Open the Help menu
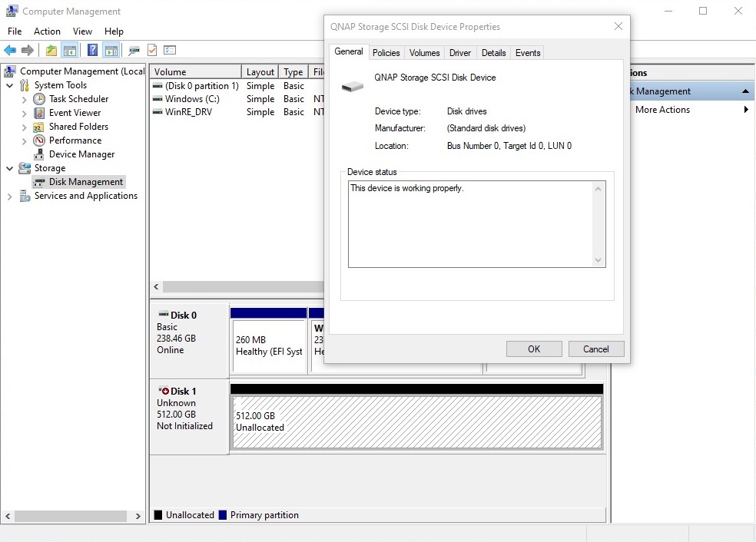The height and width of the screenshot is (542, 756). click(x=114, y=31)
